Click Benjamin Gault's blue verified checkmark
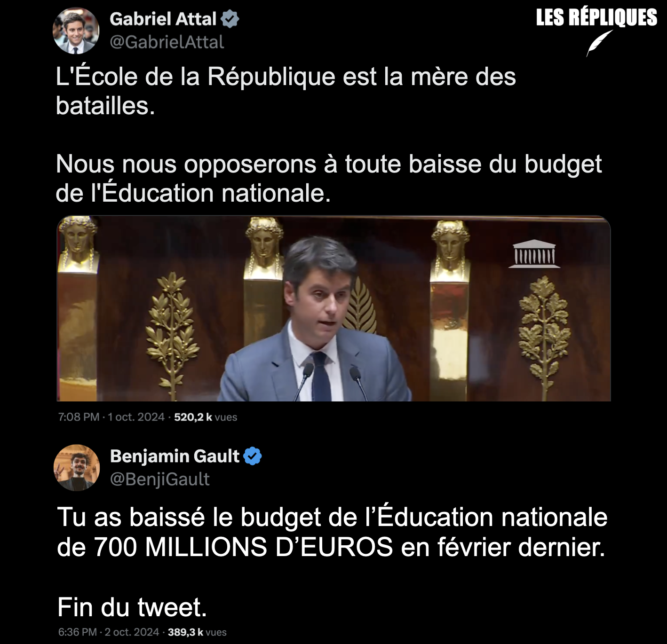Image resolution: width=667 pixels, height=644 pixels. pos(253,456)
